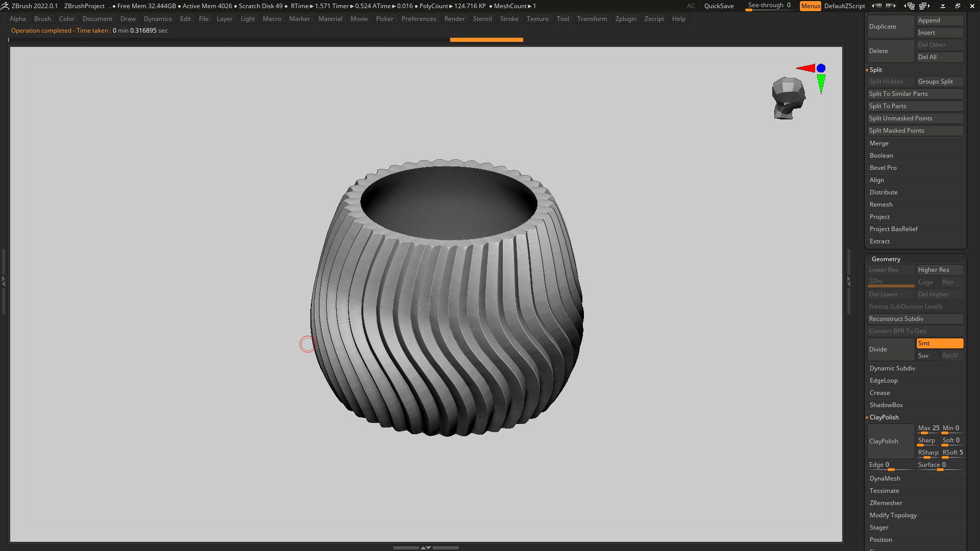Load the next UI layout icon
980x551 pixels.
click(924, 6)
